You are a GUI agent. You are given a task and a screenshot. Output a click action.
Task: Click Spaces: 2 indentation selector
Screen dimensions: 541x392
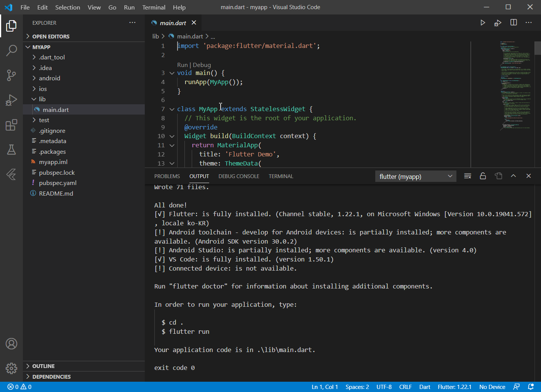(x=357, y=387)
